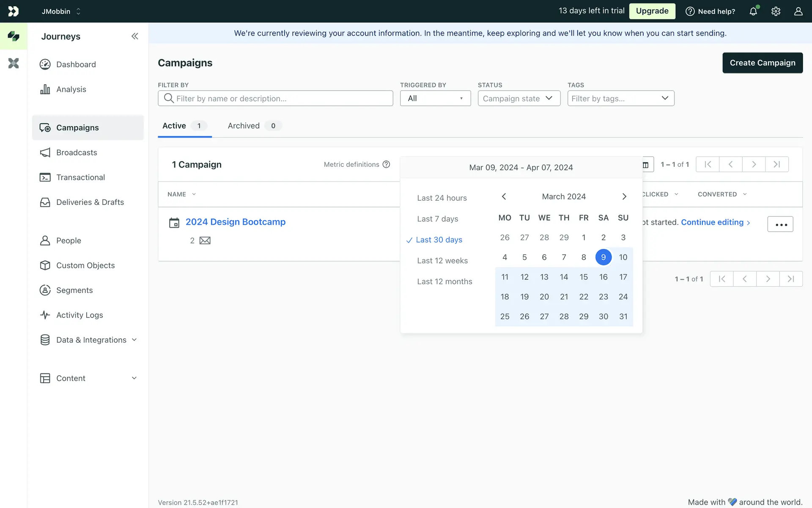
Task: Open settings gear in top bar
Action: coord(776,11)
